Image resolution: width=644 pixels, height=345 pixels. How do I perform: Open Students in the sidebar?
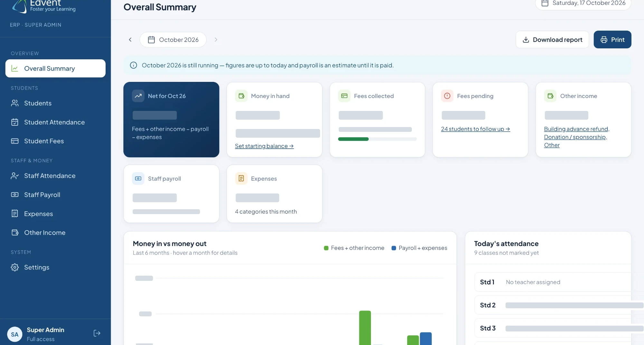[55, 103]
